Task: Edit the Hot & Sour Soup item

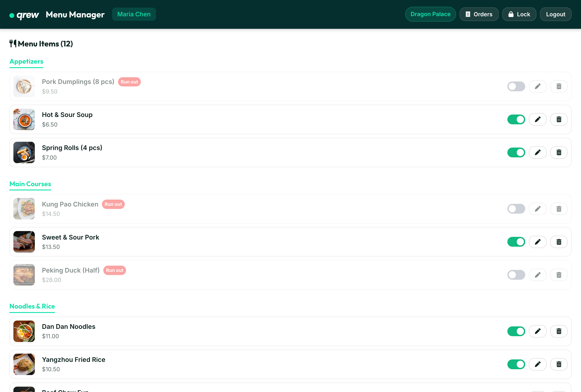Action: [x=538, y=119]
